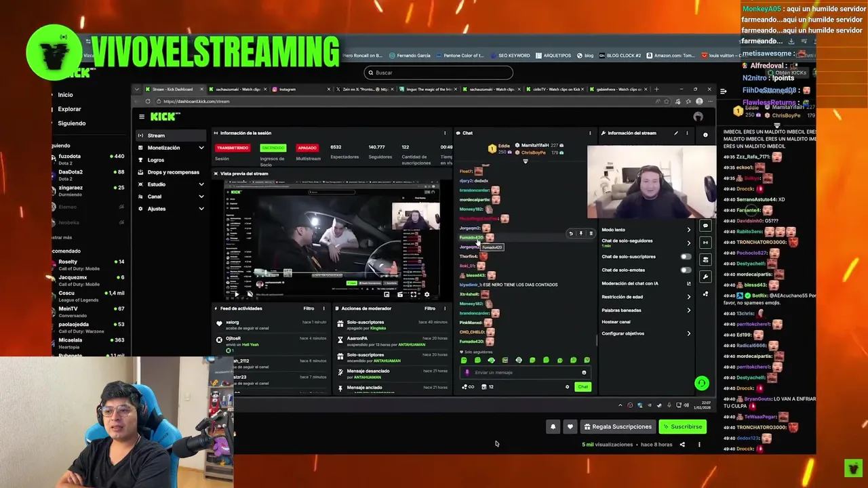Pin the Fumado420 chat message
The width and height of the screenshot is (868, 488).
coord(580,233)
